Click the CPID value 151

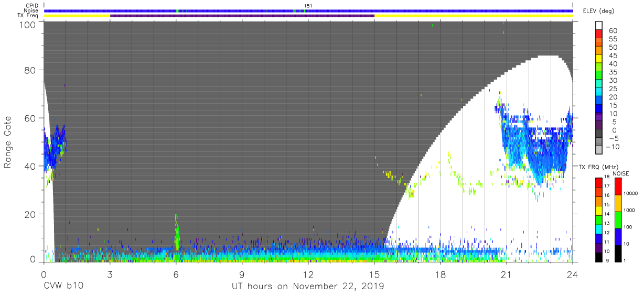(308, 5)
